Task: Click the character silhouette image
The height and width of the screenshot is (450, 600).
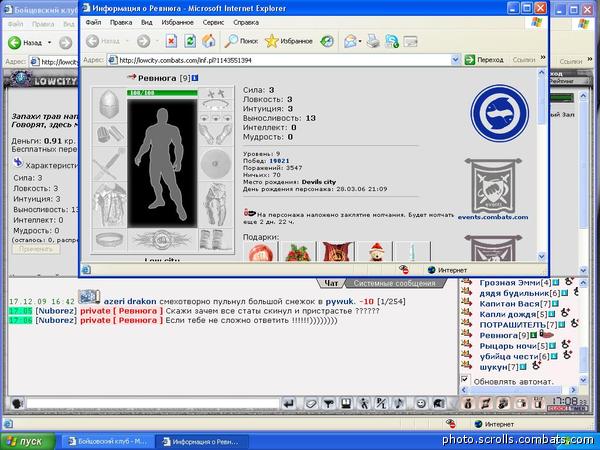Action: (162, 164)
